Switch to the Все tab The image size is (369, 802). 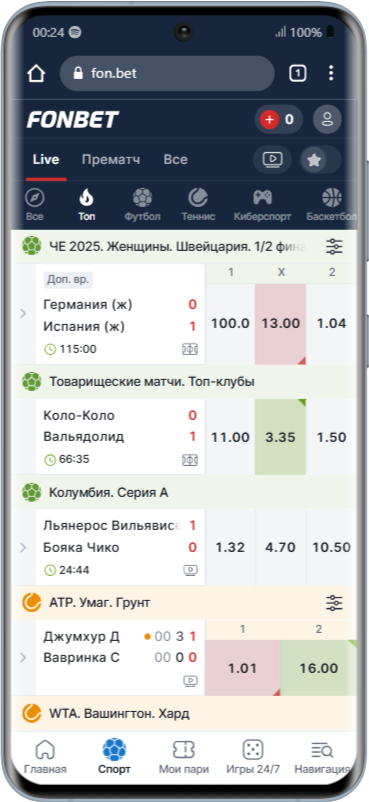pos(176,160)
